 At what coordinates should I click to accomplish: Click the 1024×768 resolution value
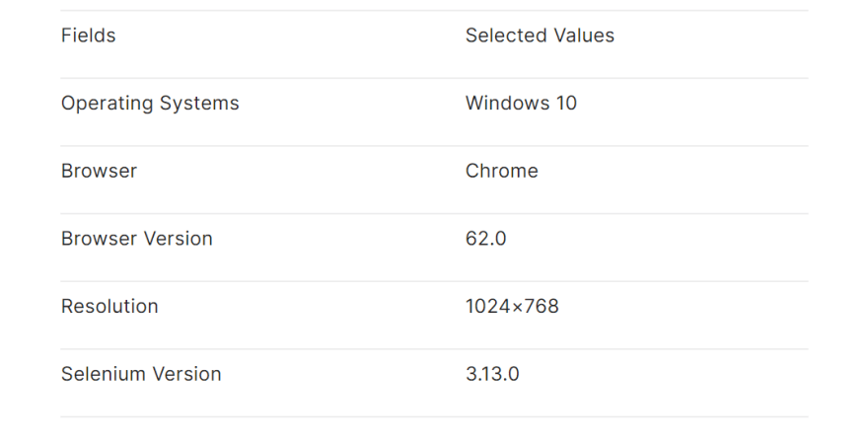(x=512, y=306)
